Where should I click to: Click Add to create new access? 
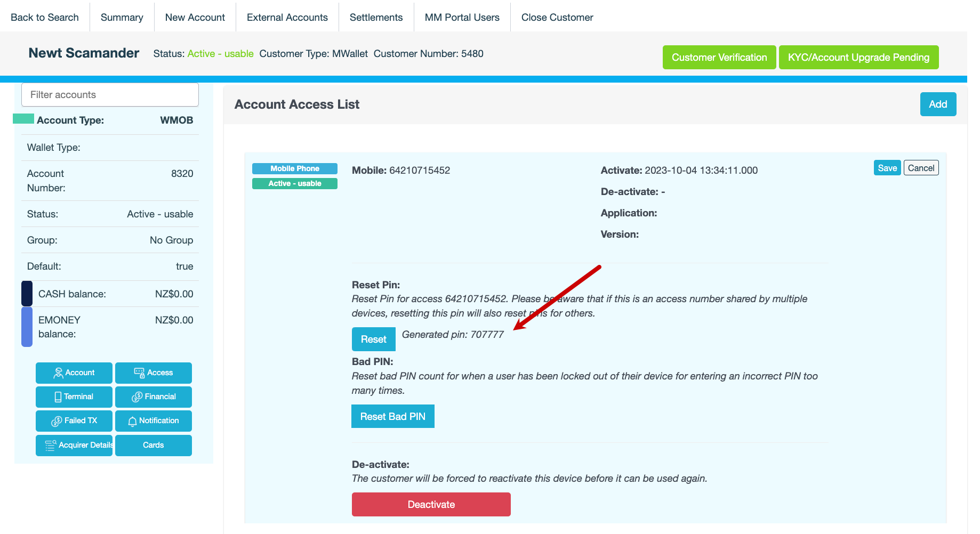pyautogui.click(x=937, y=104)
